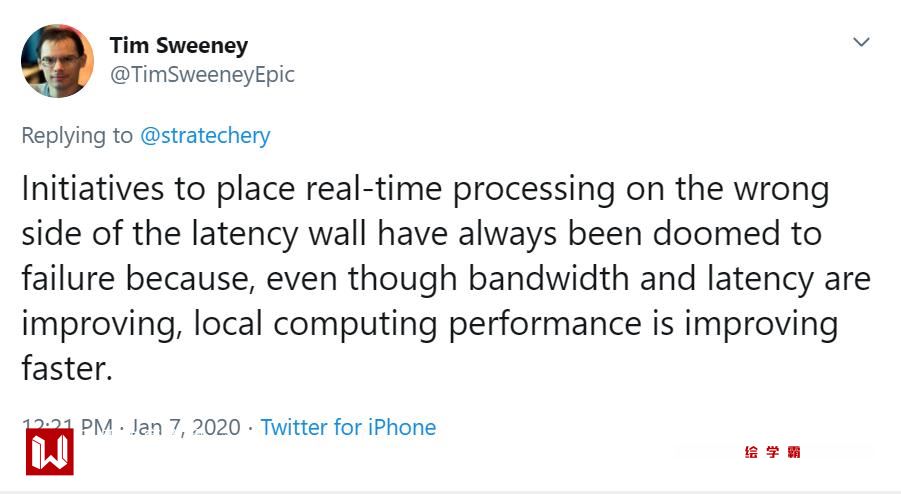Screen dimensions: 901x494
Task: Click the word 'faster.' ending the tweet
Action: pyautogui.click(x=66, y=369)
